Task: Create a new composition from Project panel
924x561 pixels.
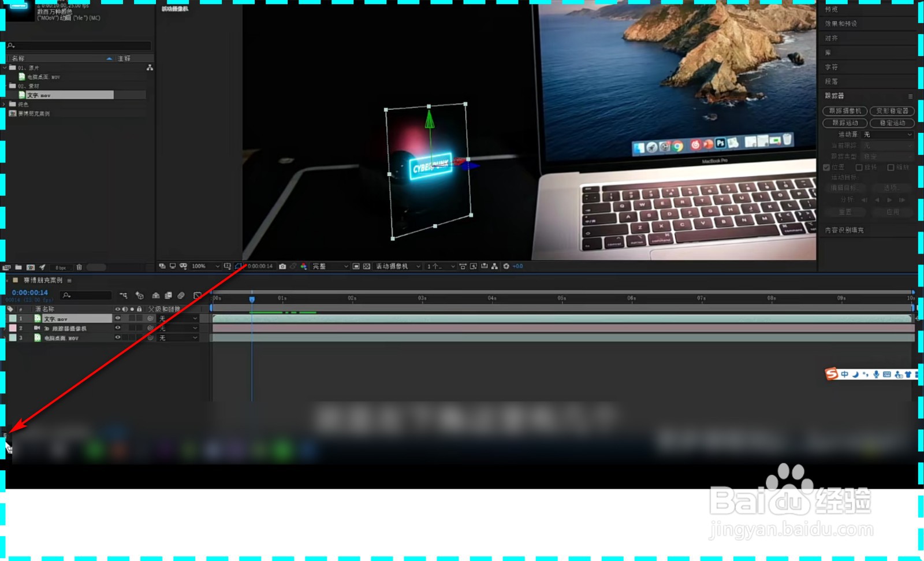Action: coord(31,268)
